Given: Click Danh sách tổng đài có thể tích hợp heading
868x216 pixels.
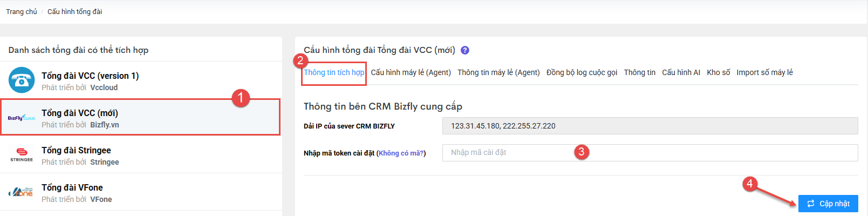Looking at the screenshot, I should coord(78,50).
